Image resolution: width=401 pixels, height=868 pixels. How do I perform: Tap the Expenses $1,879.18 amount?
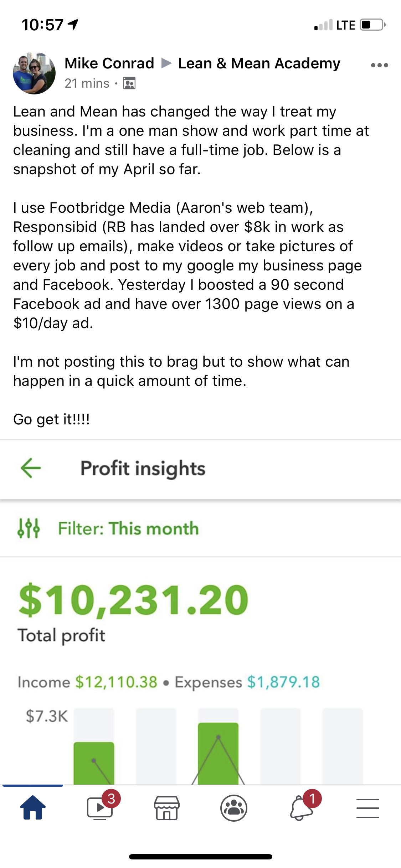click(x=283, y=682)
